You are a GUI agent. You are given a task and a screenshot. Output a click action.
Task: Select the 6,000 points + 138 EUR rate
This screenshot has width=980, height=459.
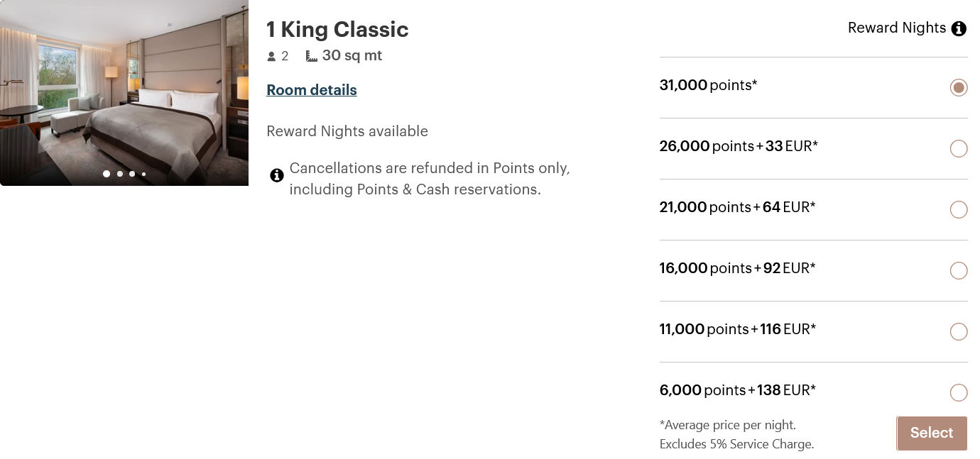tap(959, 392)
